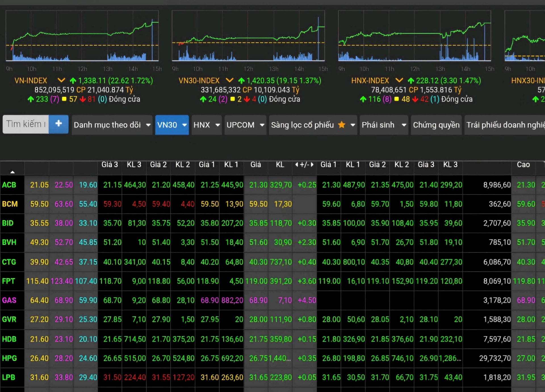
Task: Expand the VN-INDEX chevron selector
Action: coord(61,81)
